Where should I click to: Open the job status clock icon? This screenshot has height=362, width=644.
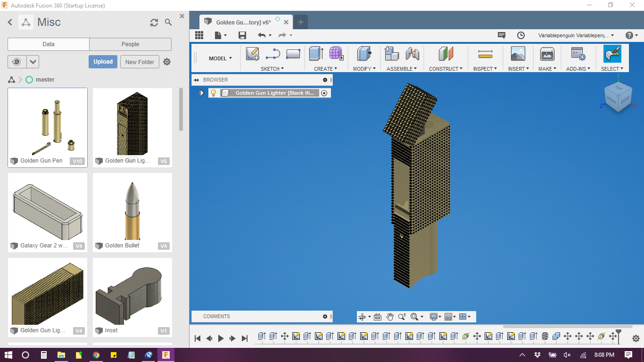click(x=521, y=35)
